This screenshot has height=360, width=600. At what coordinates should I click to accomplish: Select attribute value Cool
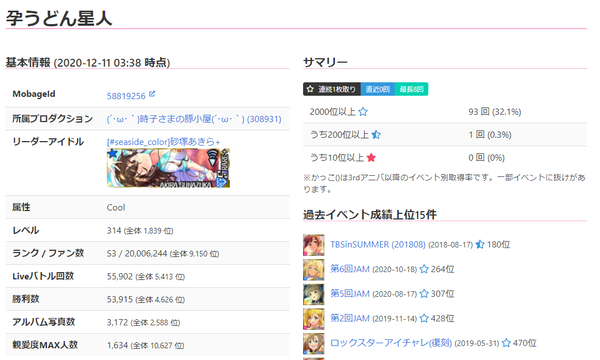click(x=116, y=208)
